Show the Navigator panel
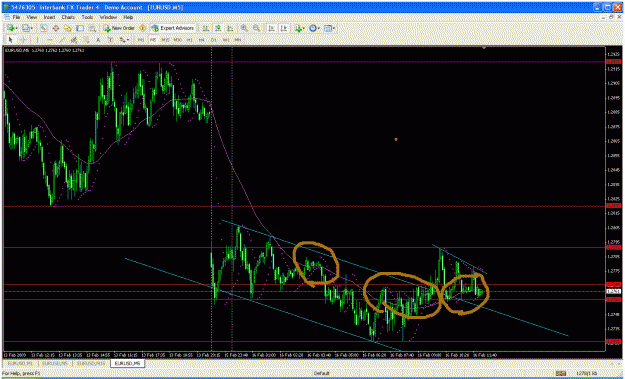625x379 pixels. [68, 28]
